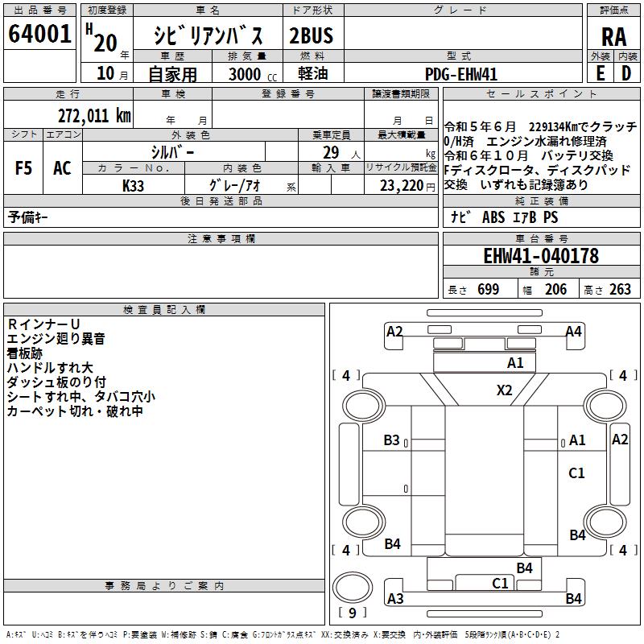
Task: Click the recycle deposit amount 23,220
Action: [x=400, y=185]
